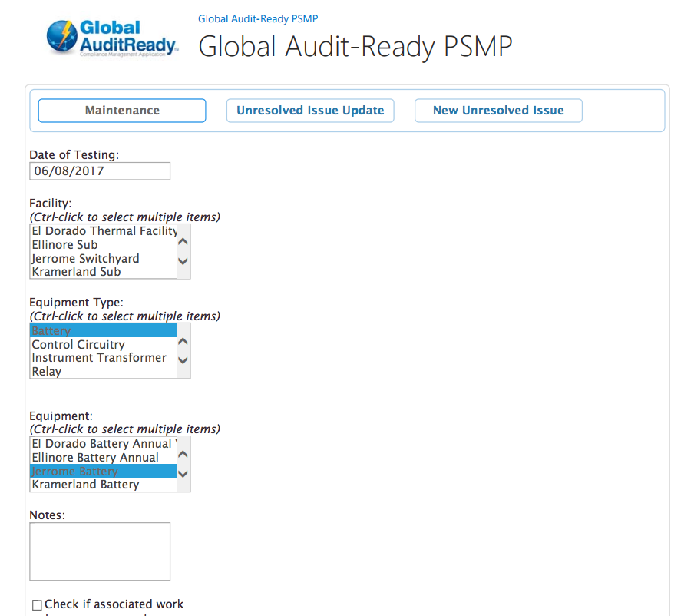This screenshot has width=694, height=616.
Task: Click Equipment list scroll up arrow
Action: 183,455
